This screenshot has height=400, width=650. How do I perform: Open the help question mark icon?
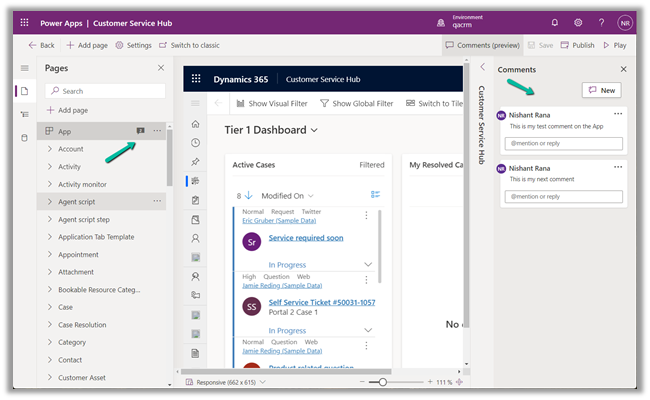tap(603, 21)
